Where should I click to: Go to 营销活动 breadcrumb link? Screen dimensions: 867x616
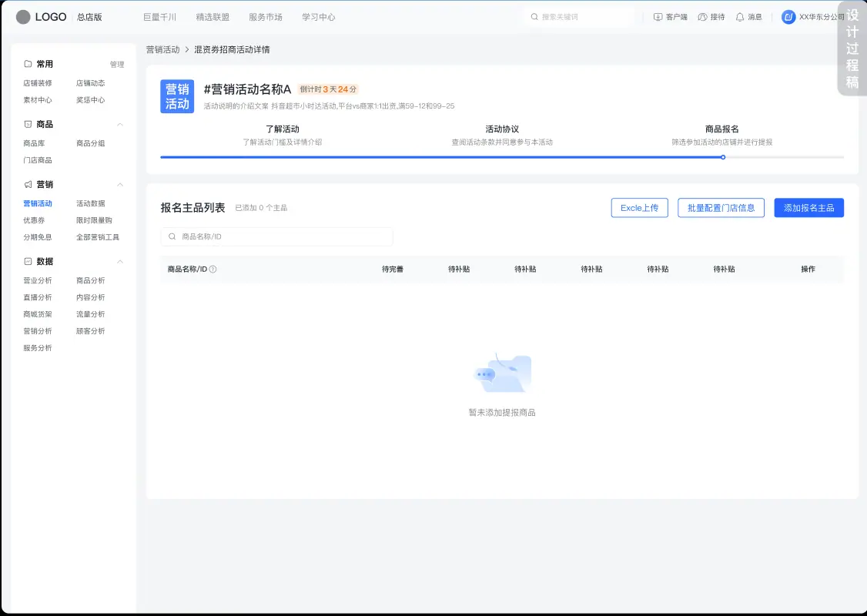(x=162, y=50)
